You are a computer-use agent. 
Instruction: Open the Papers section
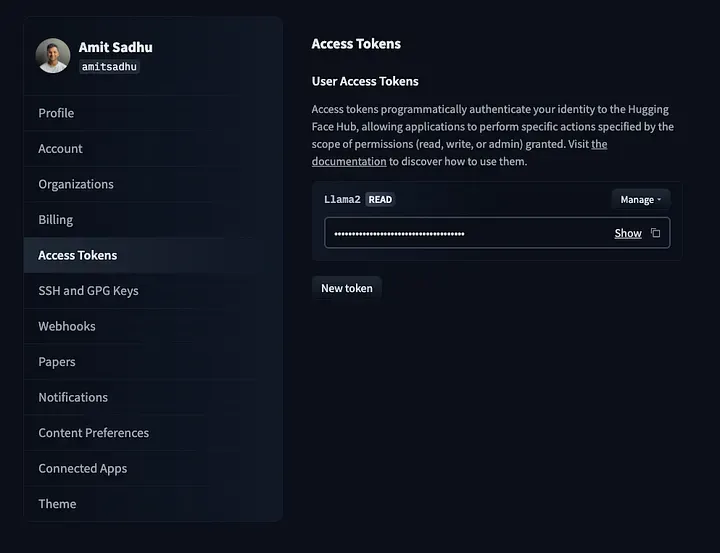57,362
